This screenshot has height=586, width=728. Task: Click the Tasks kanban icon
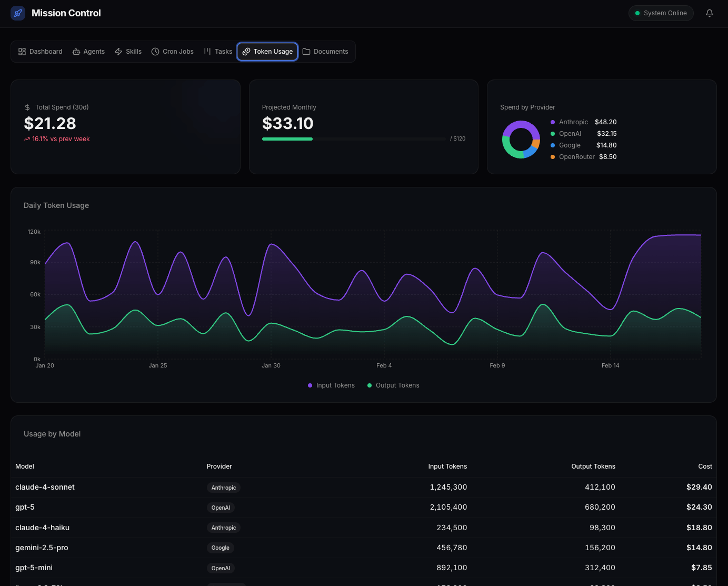(x=207, y=52)
